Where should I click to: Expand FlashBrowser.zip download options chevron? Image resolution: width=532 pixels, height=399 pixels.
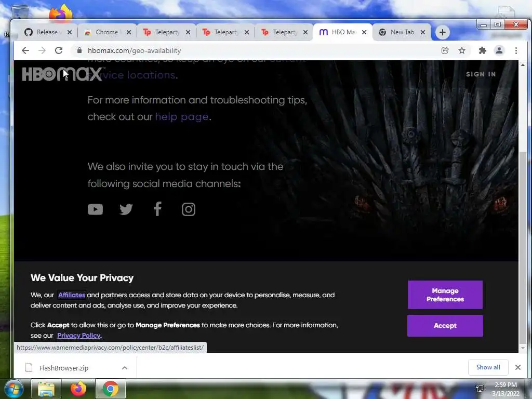(x=125, y=368)
